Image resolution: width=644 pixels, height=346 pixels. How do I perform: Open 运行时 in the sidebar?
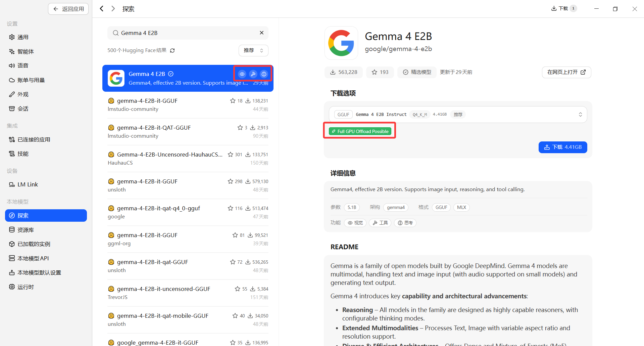point(46,287)
